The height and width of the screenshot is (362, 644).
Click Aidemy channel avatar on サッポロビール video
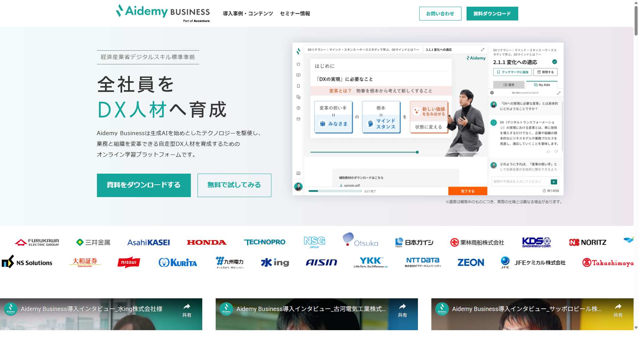click(x=442, y=309)
